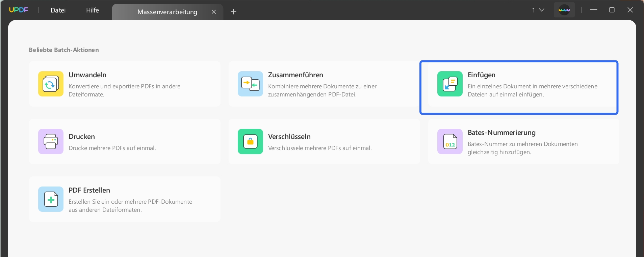Image resolution: width=644 pixels, height=257 pixels.
Task: Open the Datei menu
Action: (x=58, y=10)
